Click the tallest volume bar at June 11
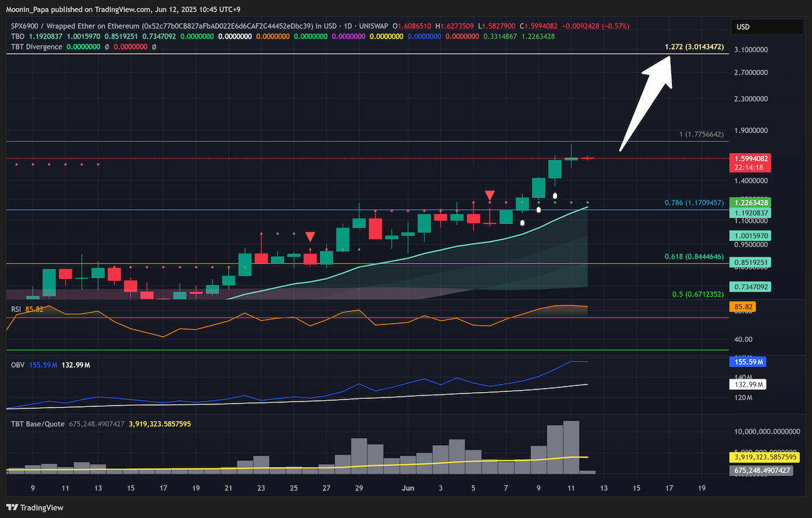This screenshot has height=518, width=812. click(x=571, y=447)
